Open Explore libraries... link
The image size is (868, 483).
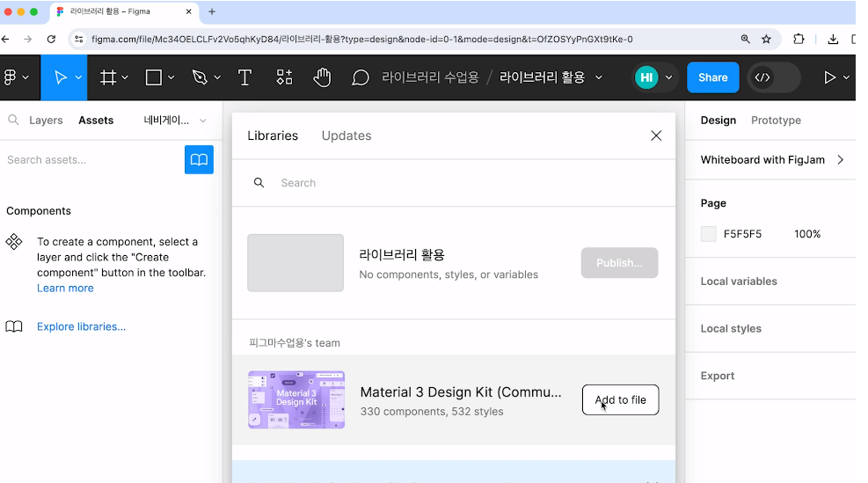[82, 326]
